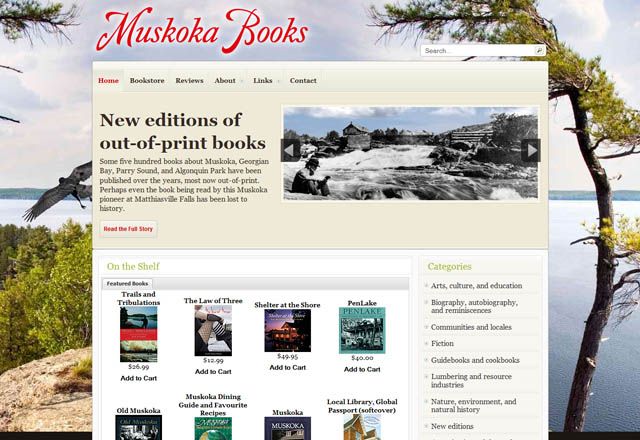The width and height of the screenshot is (640, 440).
Task: Add PenLake to cart
Action: [362, 369]
